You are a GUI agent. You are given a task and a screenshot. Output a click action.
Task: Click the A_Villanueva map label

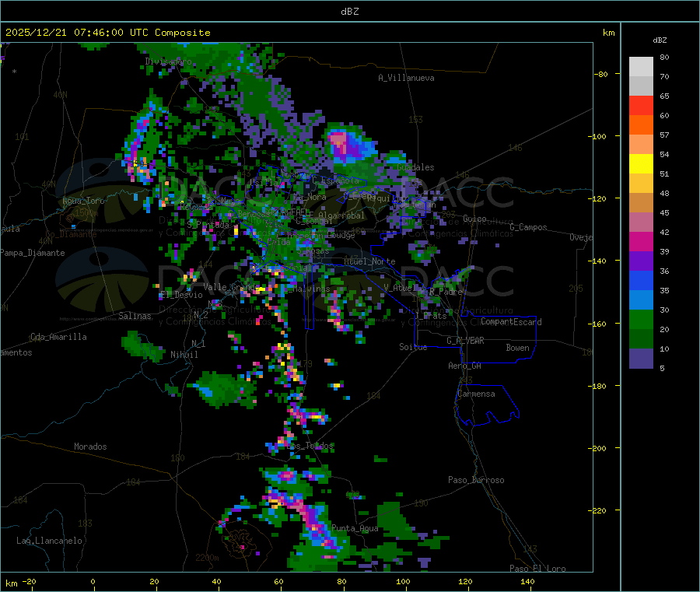click(x=406, y=78)
